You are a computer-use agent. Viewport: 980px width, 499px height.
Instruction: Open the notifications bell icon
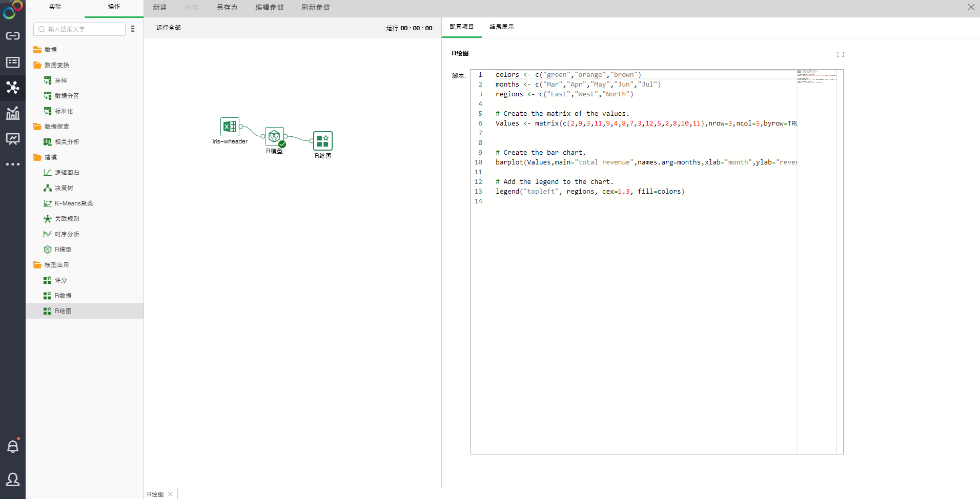click(x=13, y=446)
